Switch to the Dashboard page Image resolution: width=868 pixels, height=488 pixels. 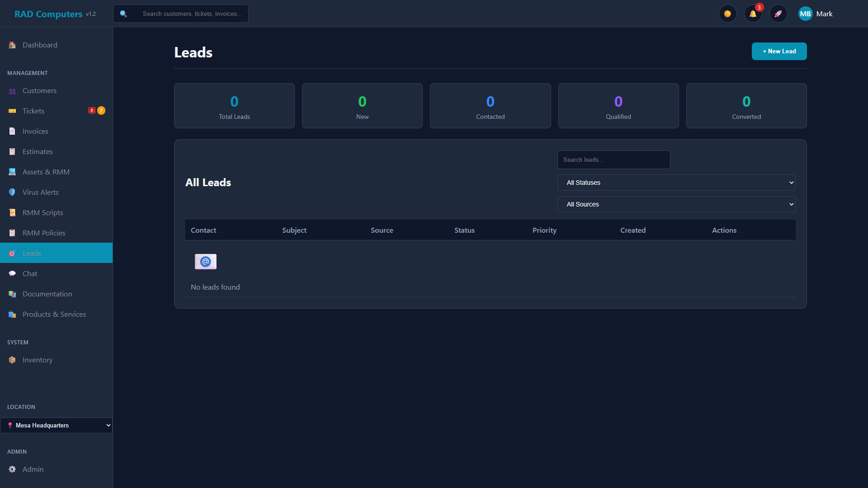click(x=40, y=45)
